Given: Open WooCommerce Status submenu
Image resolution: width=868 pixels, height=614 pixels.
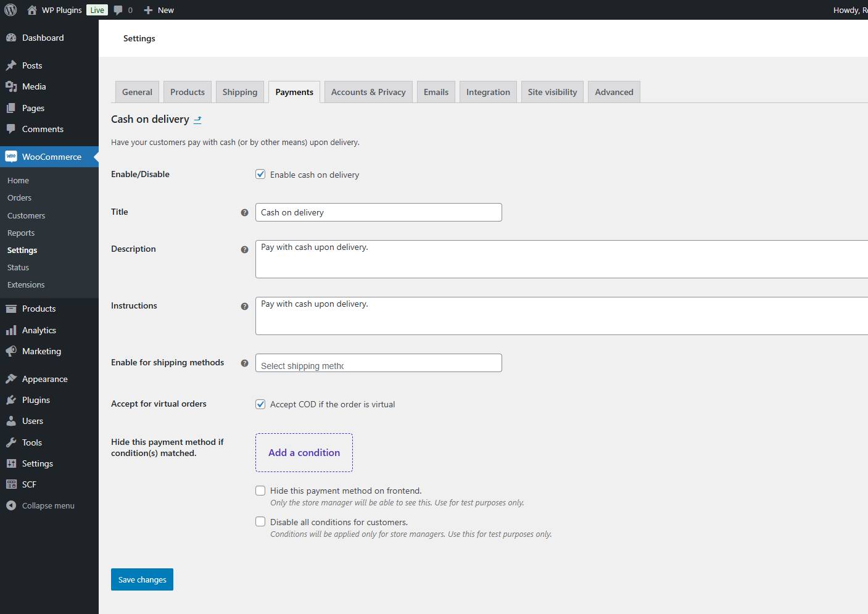Looking at the screenshot, I should pos(18,267).
